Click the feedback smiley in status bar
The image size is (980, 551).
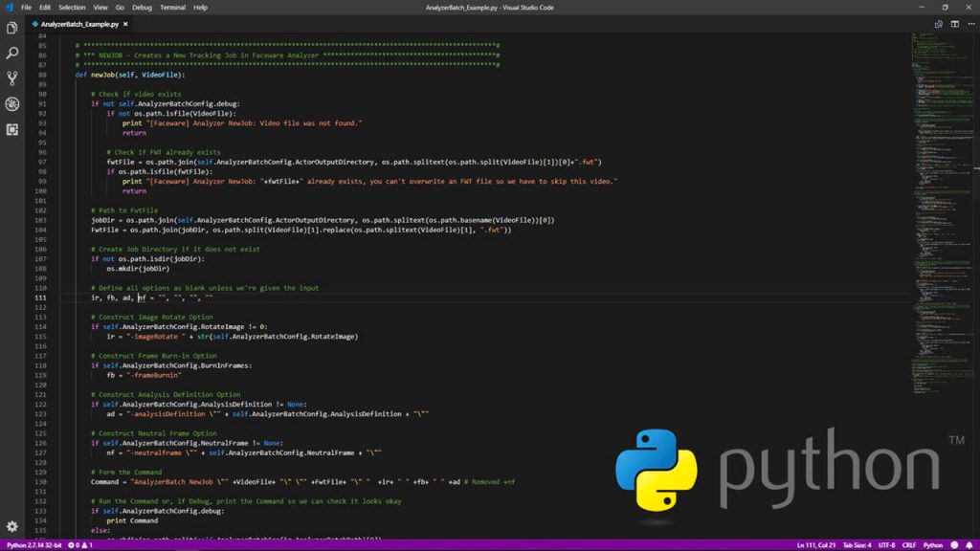point(954,545)
